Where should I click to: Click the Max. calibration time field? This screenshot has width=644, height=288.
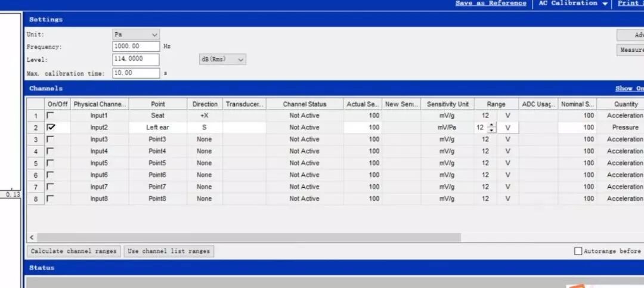pos(136,73)
